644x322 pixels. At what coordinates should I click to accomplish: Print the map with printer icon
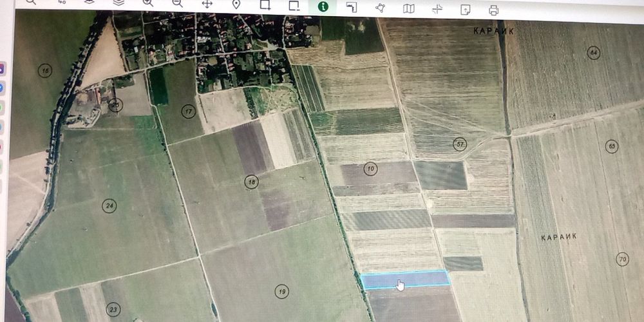494,10
